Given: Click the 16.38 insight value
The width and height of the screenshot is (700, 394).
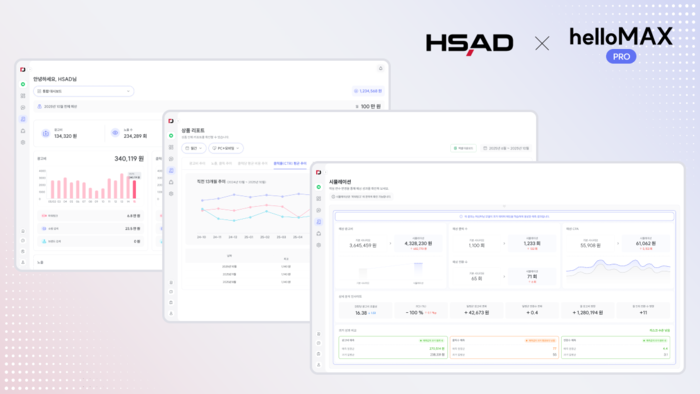Looking at the screenshot, I should click(361, 313).
